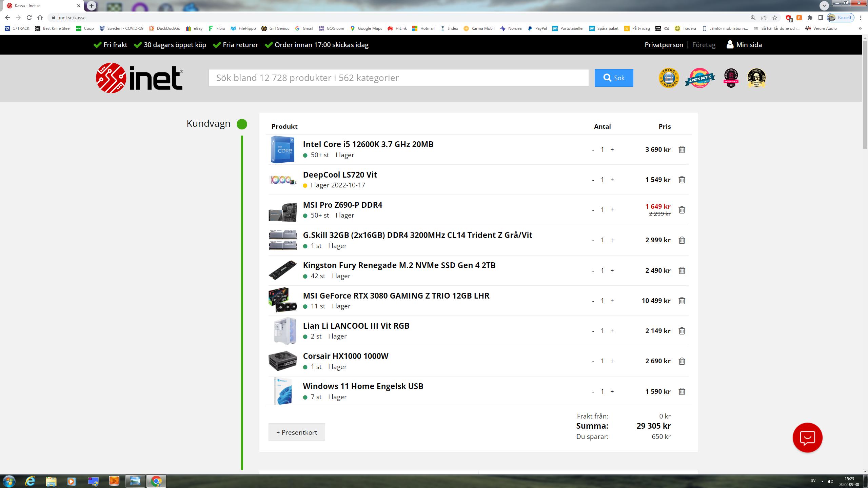Click the Sök search button

(614, 78)
